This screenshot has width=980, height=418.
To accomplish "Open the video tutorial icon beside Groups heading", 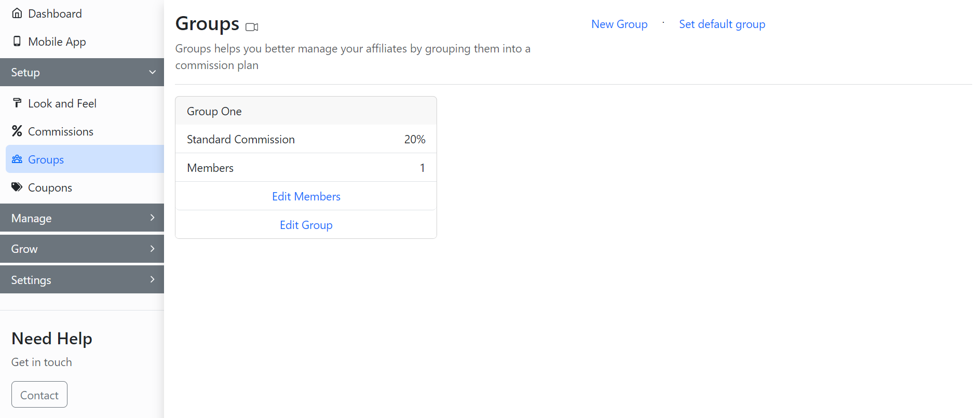I will [252, 27].
